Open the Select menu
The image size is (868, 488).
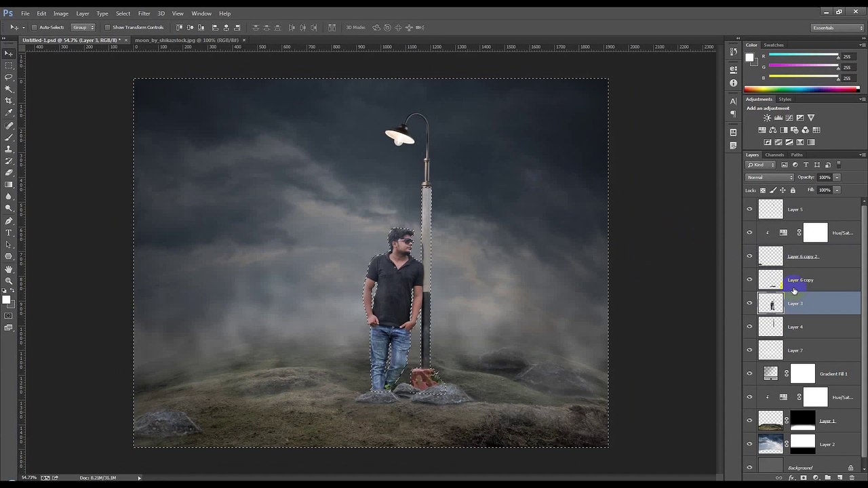[123, 14]
